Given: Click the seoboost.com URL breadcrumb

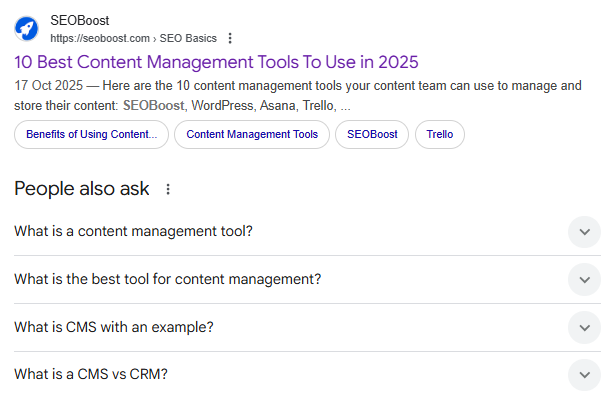Looking at the screenshot, I should pyautogui.click(x=133, y=38).
